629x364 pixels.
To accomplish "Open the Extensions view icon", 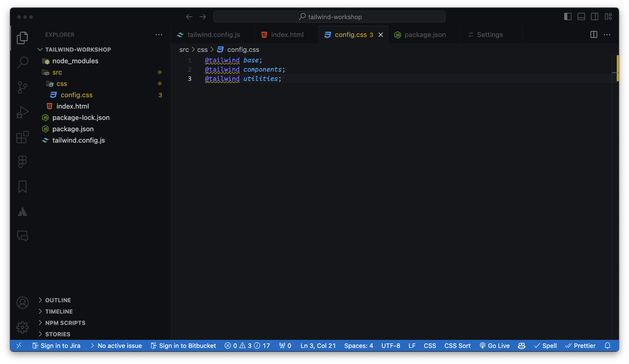I will pos(22,137).
